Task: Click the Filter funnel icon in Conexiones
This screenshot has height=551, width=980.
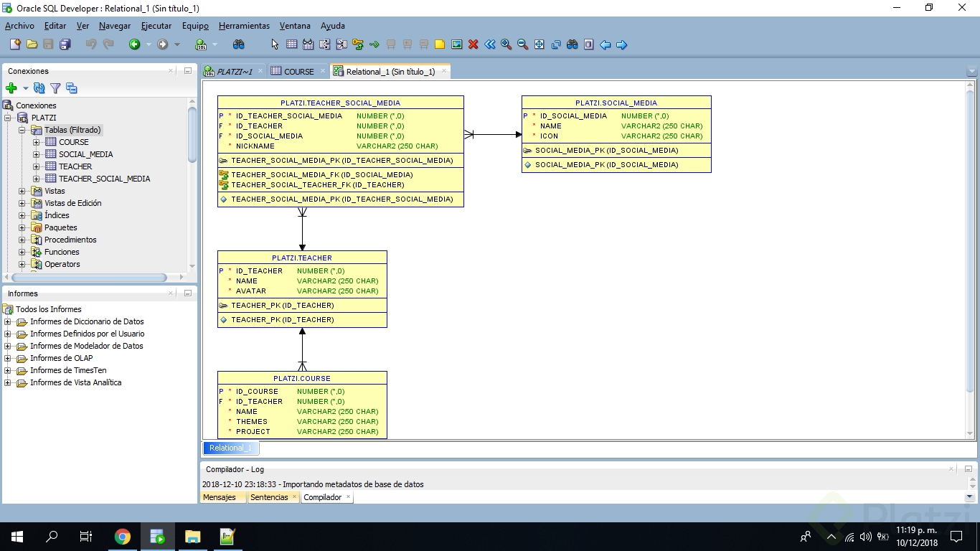Action: (55, 88)
